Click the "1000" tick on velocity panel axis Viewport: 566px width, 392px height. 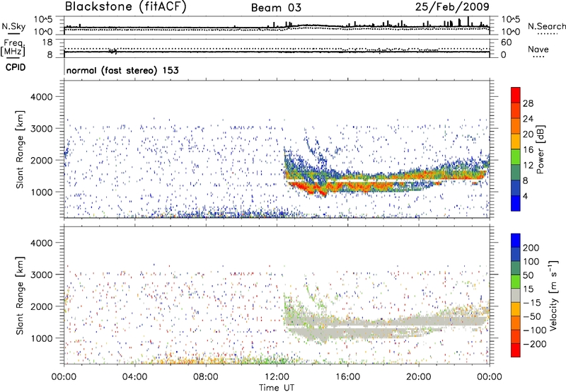42,338
